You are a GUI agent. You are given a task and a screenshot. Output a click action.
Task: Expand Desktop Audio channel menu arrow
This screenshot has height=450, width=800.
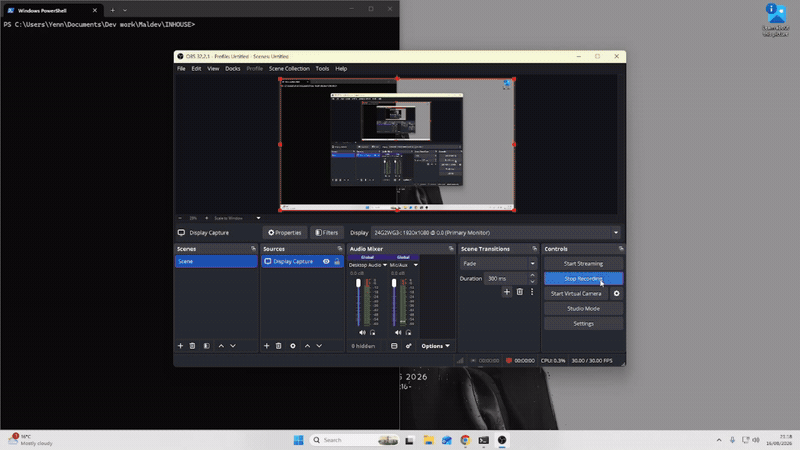pos(385,265)
